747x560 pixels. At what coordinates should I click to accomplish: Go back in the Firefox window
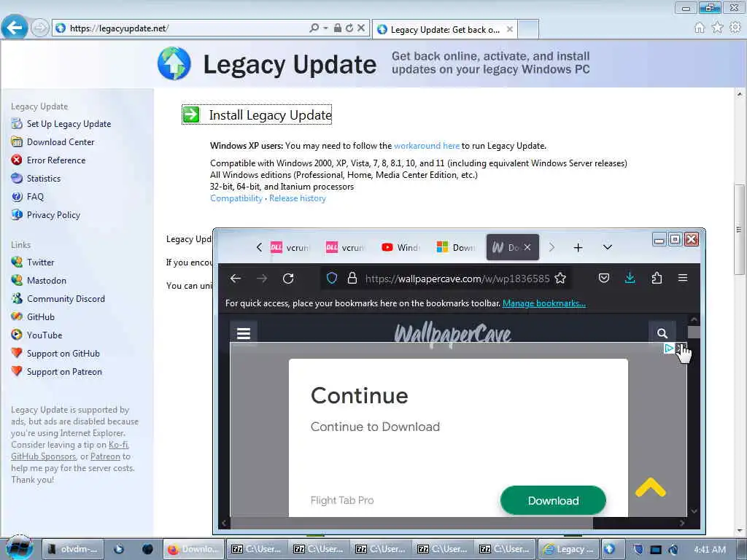[236, 278]
